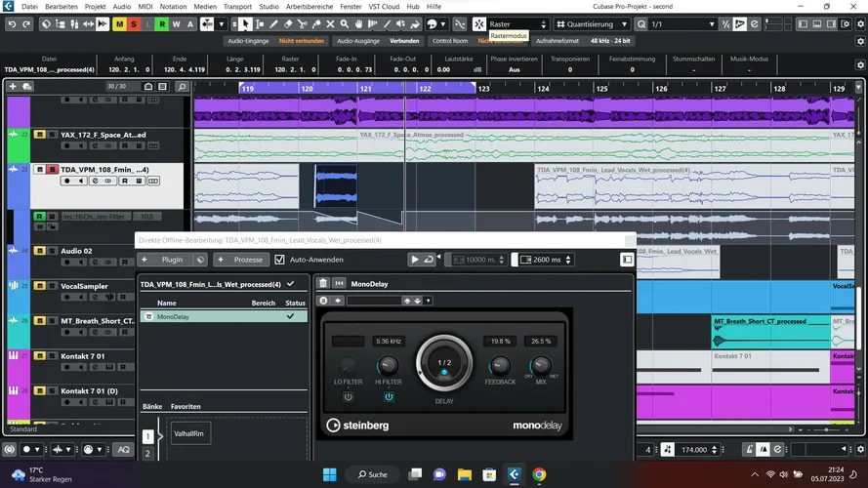Open the Windows Suche search box
This screenshot has height=488, width=868.
click(374, 474)
